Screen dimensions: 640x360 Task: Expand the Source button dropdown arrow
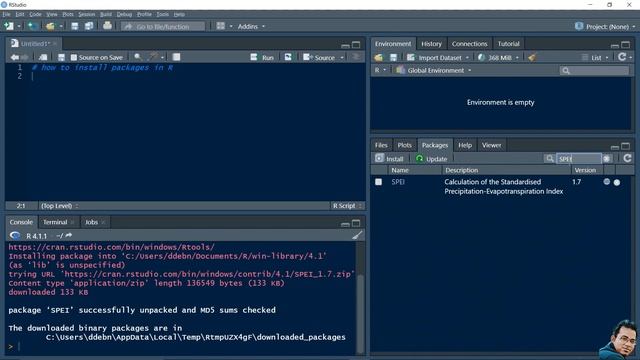click(x=342, y=58)
